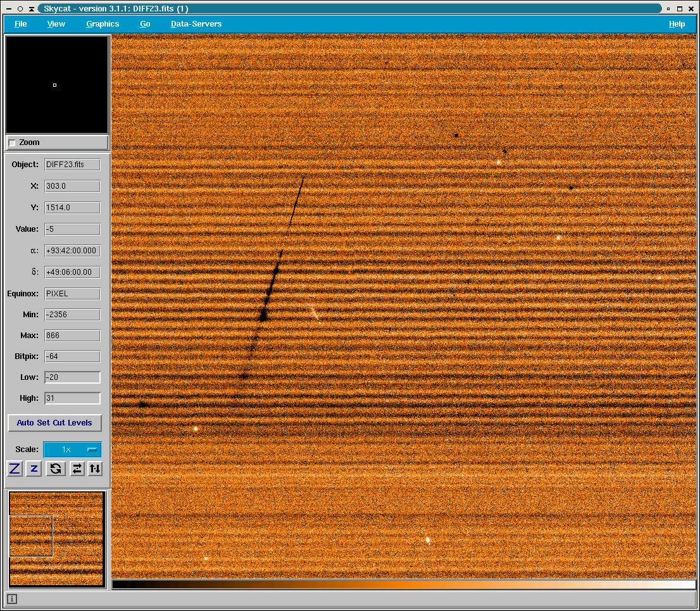Click the colormap gradient bar below image
Viewport: 700px width, 611px height.
[404, 584]
